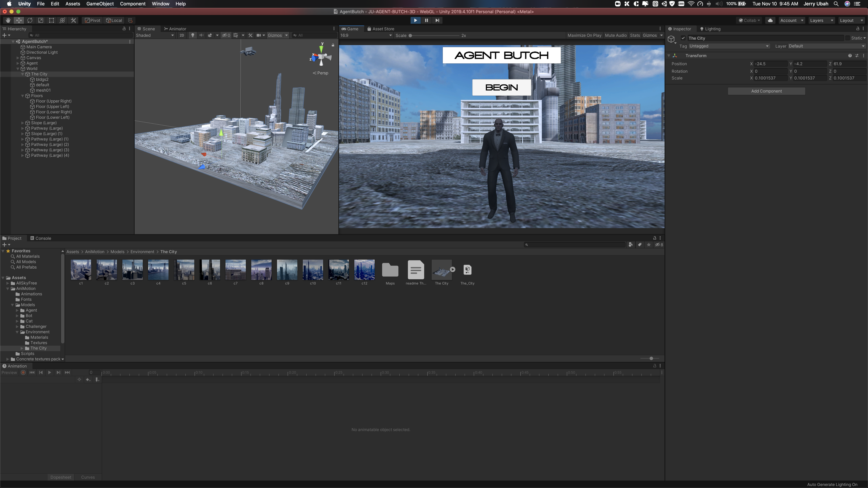Select the c8 texture thumbnail
The width and height of the screenshot is (868, 488).
[x=261, y=270]
